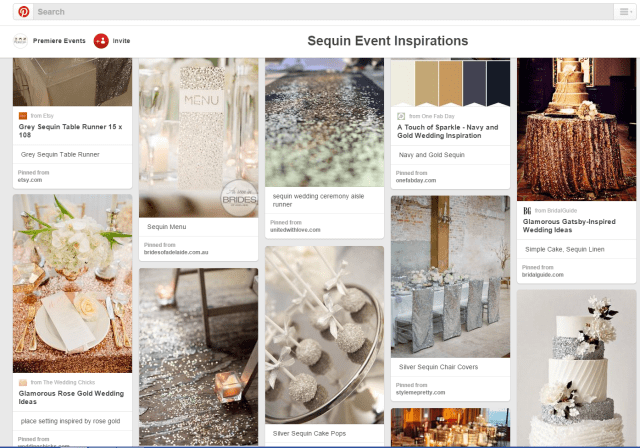Visit bridesofadelaide.com.au source link
The image size is (640, 448).
pos(176,252)
